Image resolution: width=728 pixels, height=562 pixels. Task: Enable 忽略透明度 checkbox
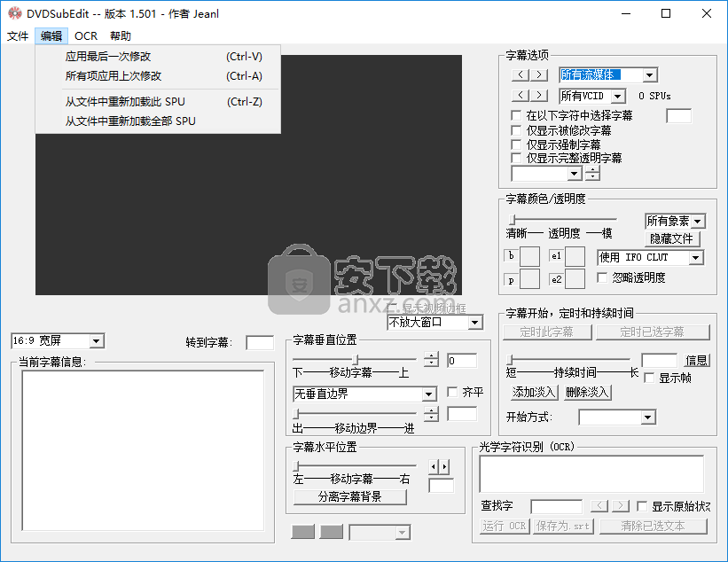click(x=602, y=277)
